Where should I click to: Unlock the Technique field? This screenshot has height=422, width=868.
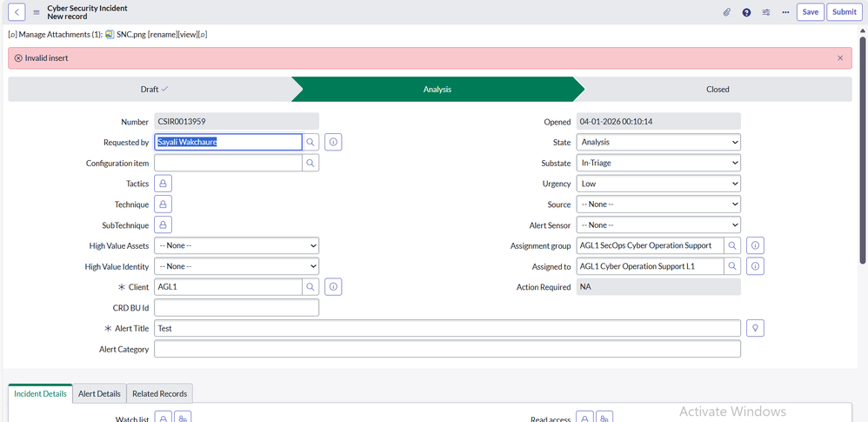pos(164,204)
